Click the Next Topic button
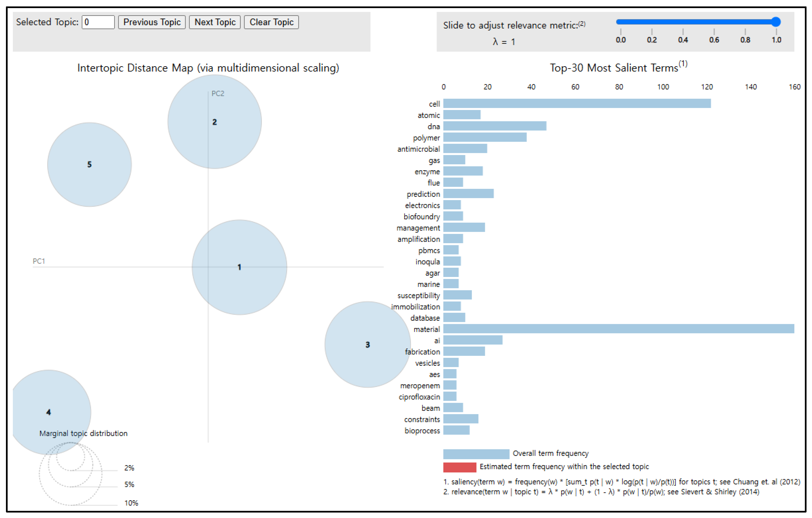Viewport: 812px width, 518px height. click(214, 22)
